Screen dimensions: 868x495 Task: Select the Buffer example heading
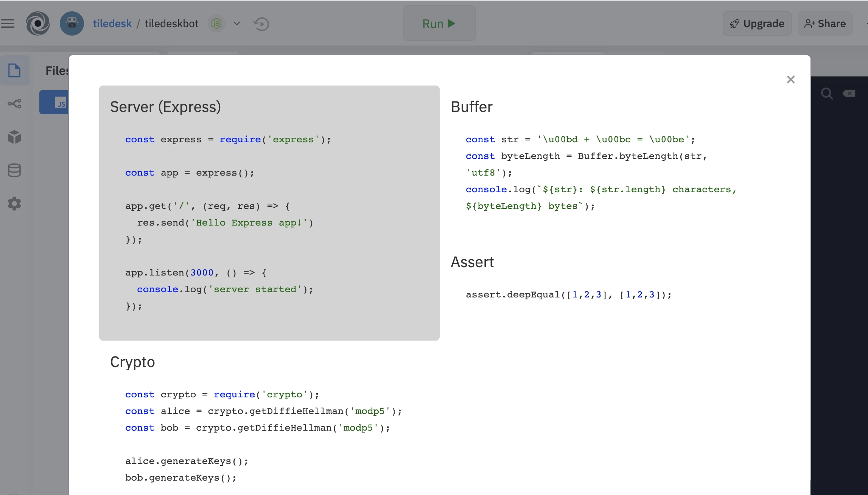[x=471, y=107]
